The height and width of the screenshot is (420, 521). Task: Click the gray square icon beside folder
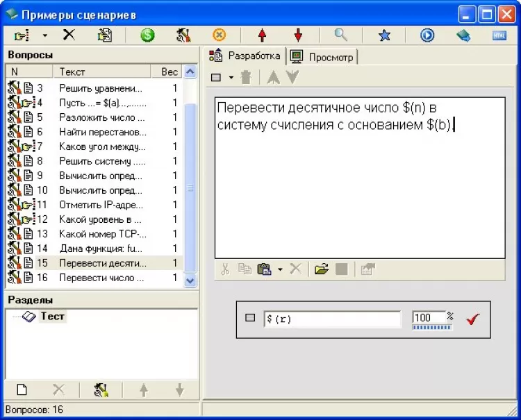tap(342, 269)
